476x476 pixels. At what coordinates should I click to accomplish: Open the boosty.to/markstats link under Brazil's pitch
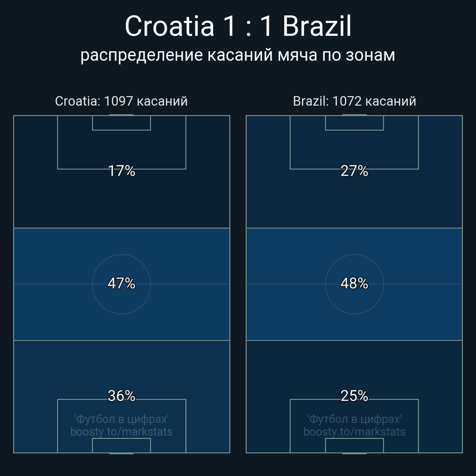coord(355,432)
